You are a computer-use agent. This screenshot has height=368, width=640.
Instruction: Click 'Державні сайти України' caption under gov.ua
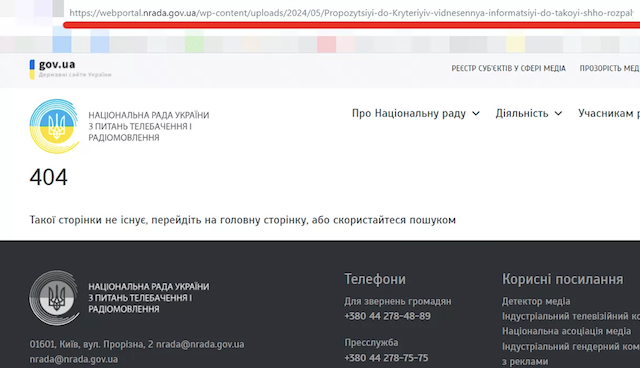pos(75,75)
